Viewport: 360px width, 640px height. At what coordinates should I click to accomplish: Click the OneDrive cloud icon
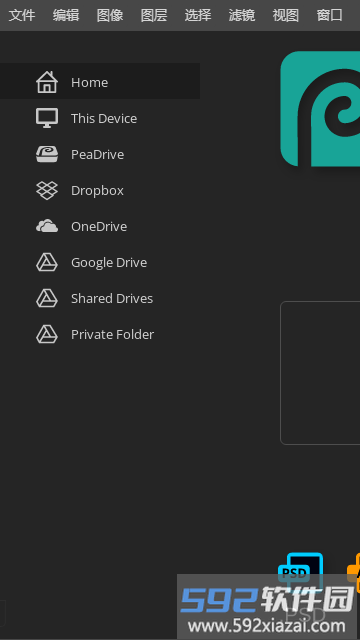(x=47, y=226)
